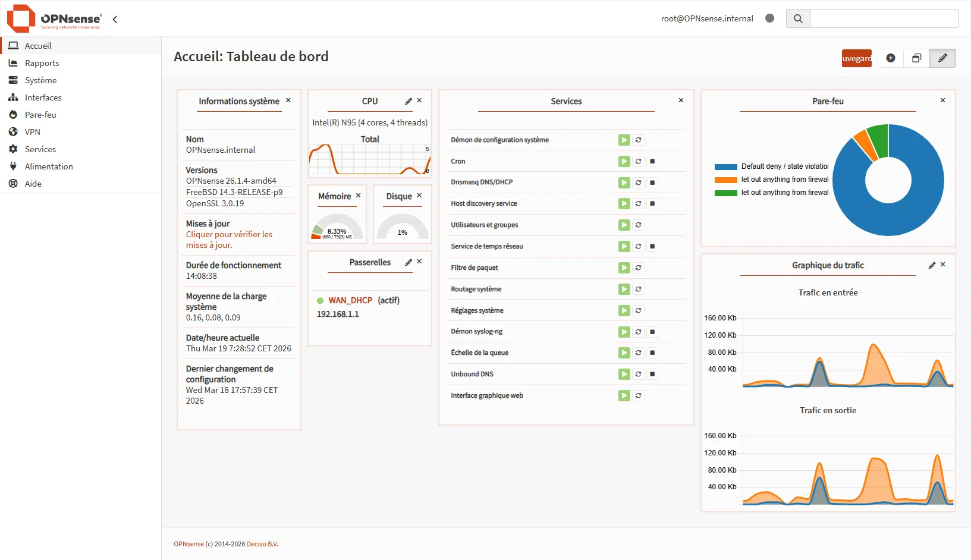Viewport: 971px width, 560px height.
Task: Stop the Unbound DNS service
Action: coord(652,374)
